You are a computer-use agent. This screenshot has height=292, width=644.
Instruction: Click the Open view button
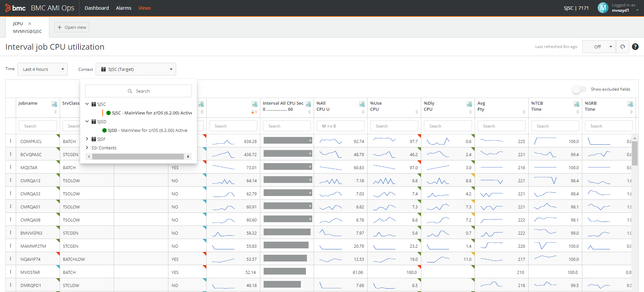click(x=72, y=27)
